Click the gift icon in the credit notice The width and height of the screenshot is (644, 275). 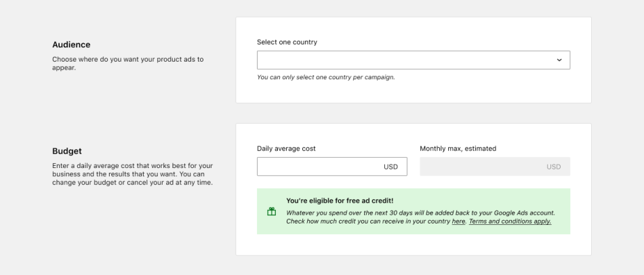(271, 211)
